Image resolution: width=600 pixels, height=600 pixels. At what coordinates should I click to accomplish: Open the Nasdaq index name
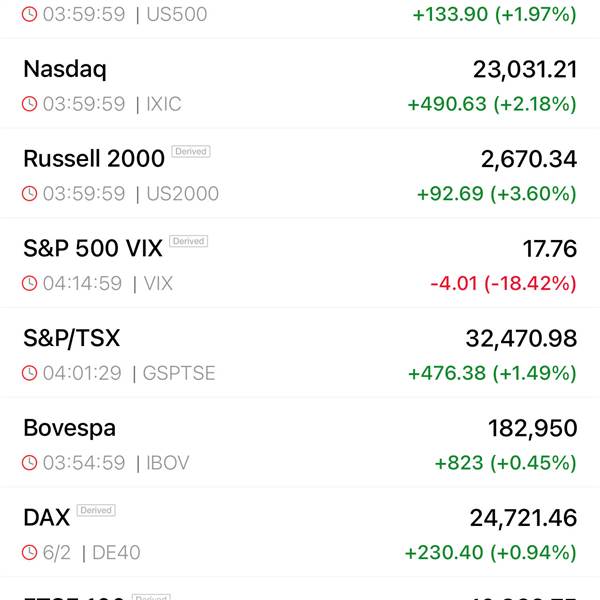(x=65, y=69)
